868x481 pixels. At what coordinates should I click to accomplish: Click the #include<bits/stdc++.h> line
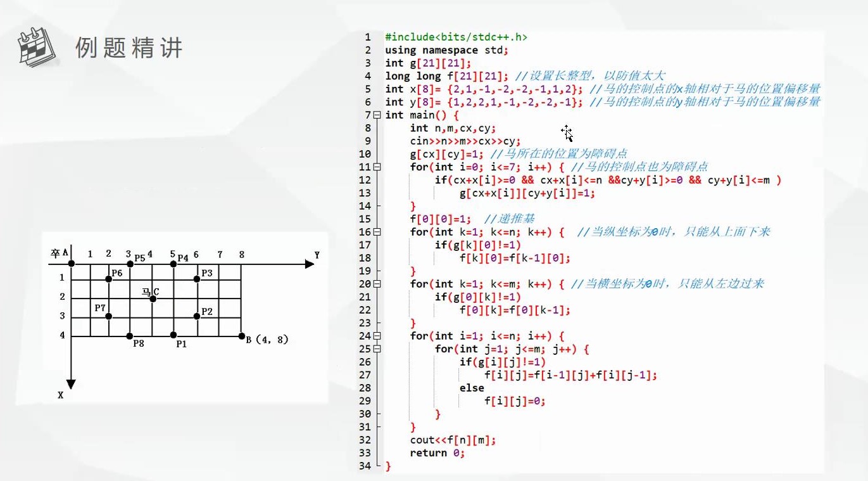[x=456, y=37]
